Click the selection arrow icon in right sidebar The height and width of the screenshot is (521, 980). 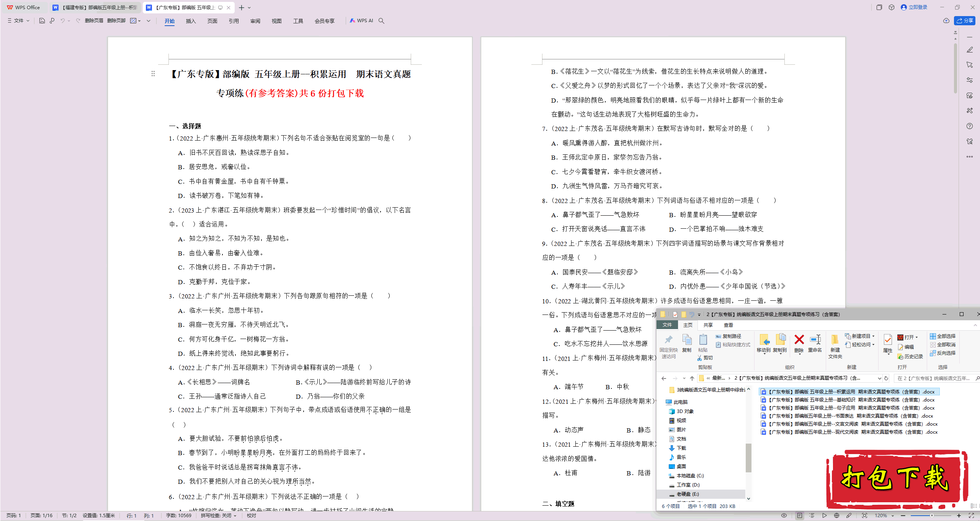970,65
